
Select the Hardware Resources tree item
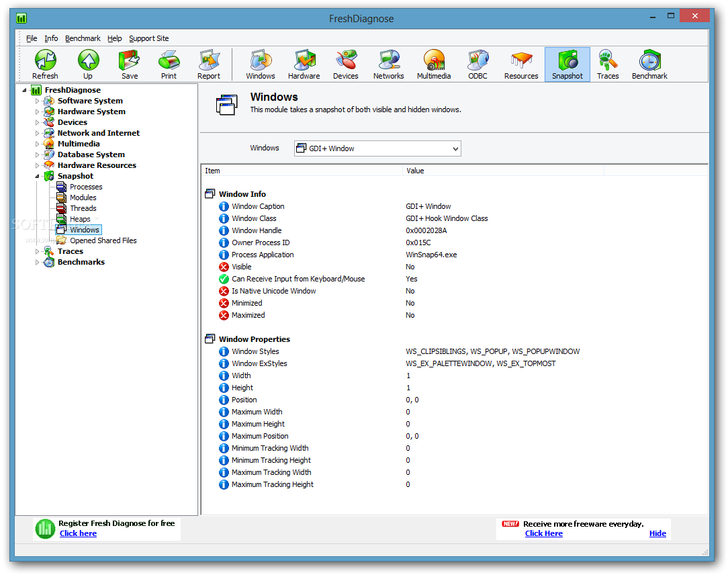point(97,165)
